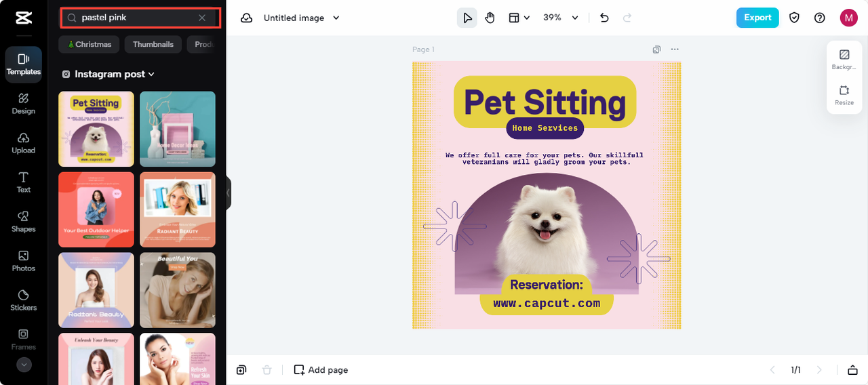Choose the Your Best Outdoor Helper template

[96, 209]
